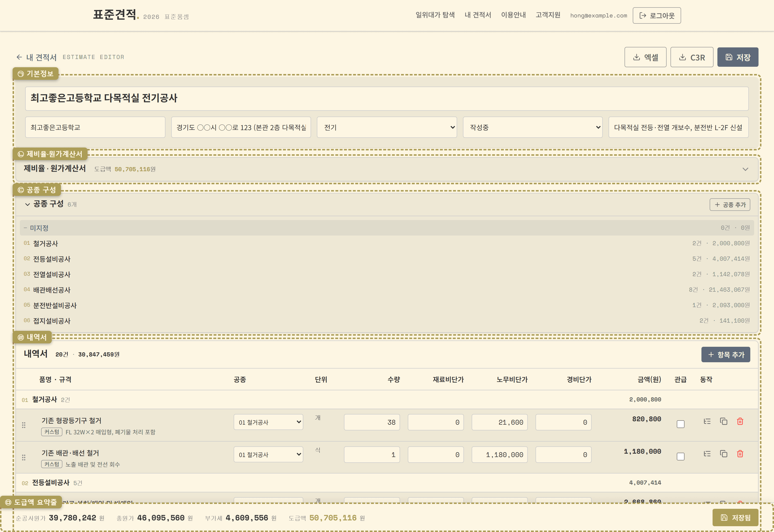Go back via the 내 견적서 arrow link
Viewport: 774px width, 532px height.
pyautogui.click(x=36, y=57)
